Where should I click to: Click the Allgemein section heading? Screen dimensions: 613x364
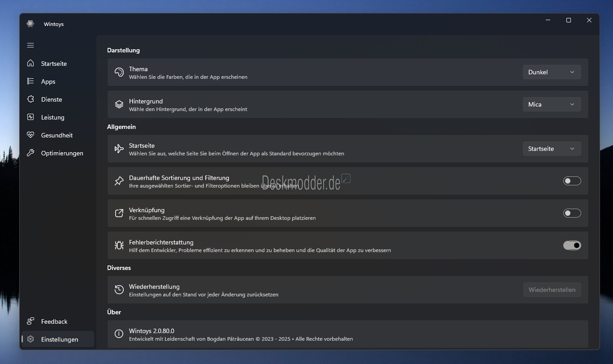pos(121,127)
